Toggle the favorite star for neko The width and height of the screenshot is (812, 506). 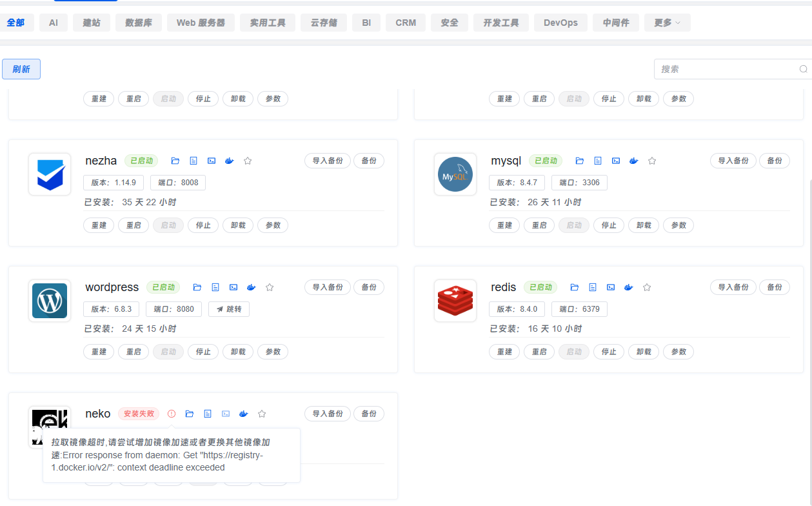pyautogui.click(x=262, y=414)
